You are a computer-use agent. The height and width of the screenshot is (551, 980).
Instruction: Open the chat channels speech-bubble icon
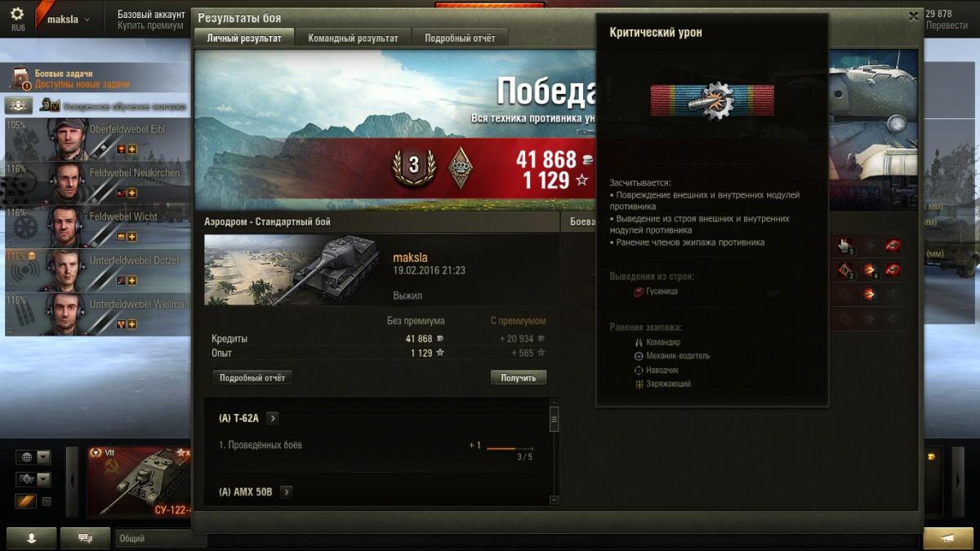point(85,538)
